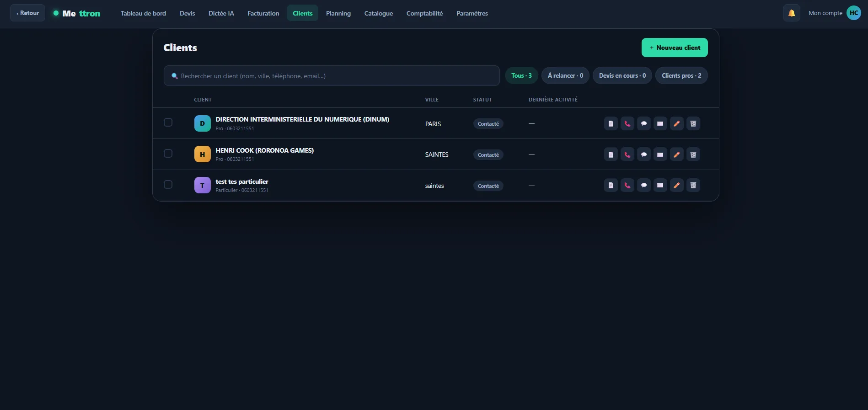Call Henri Cook via phone icon
This screenshot has width=868, height=410.
[627, 154]
